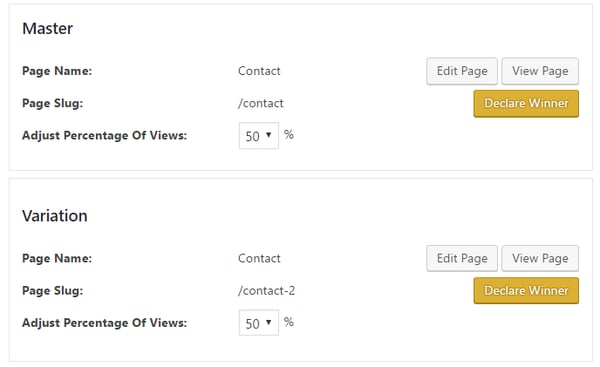
Task: Click the Contact name value under Variation
Action: click(x=259, y=258)
